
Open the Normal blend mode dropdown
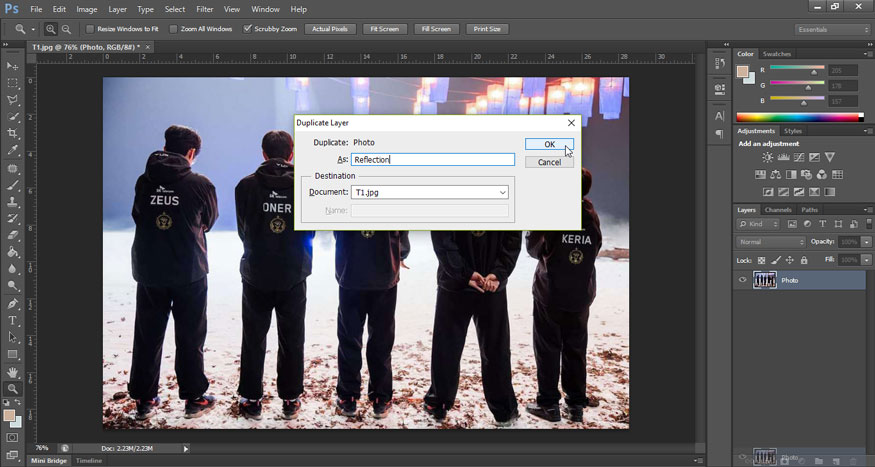click(771, 242)
